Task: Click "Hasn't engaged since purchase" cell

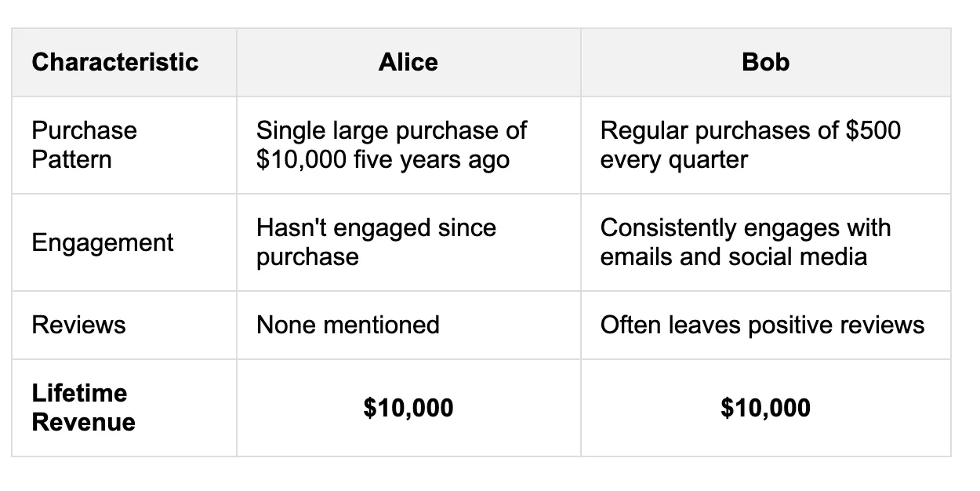Action: [408, 242]
